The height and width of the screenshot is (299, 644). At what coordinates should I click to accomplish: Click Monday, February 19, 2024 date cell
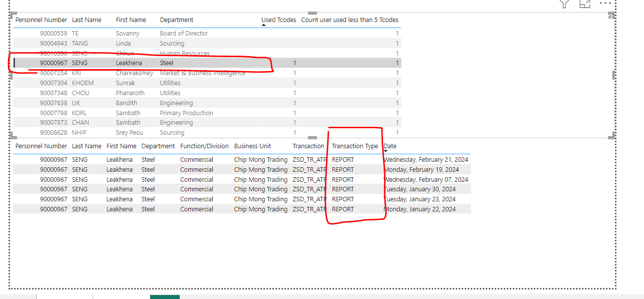[x=421, y=170]
